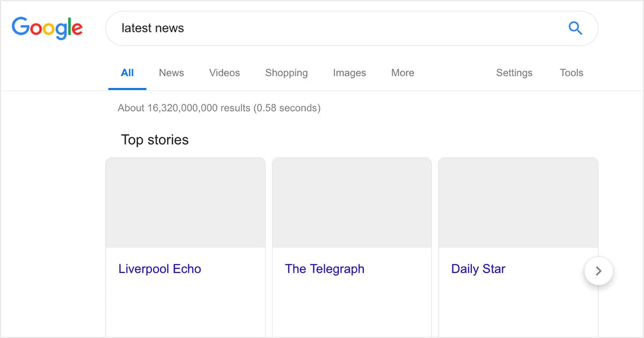The height and width of the screenshot is (338, 644).
Task: Switch to the News tab
Action: click(x=171, y=73)
